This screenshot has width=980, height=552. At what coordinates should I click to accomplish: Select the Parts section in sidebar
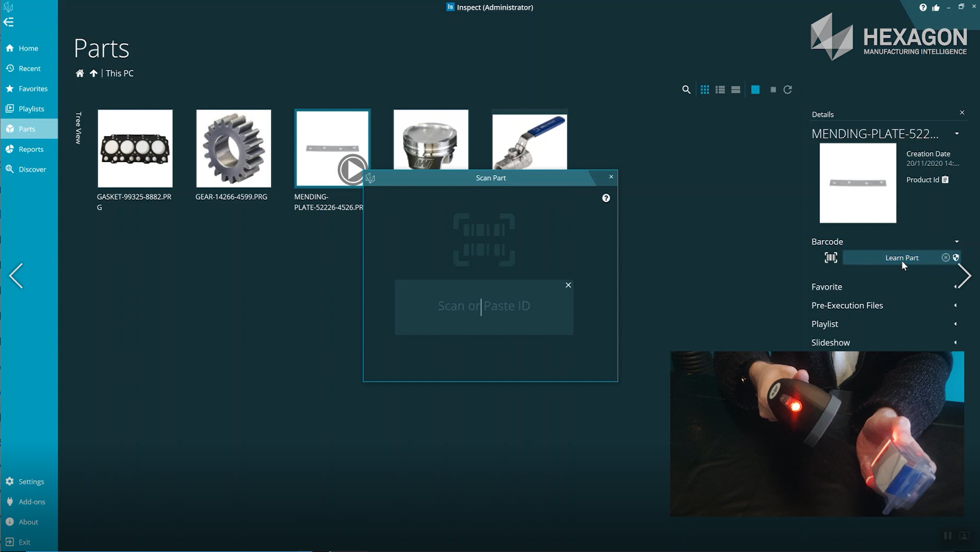27,129
